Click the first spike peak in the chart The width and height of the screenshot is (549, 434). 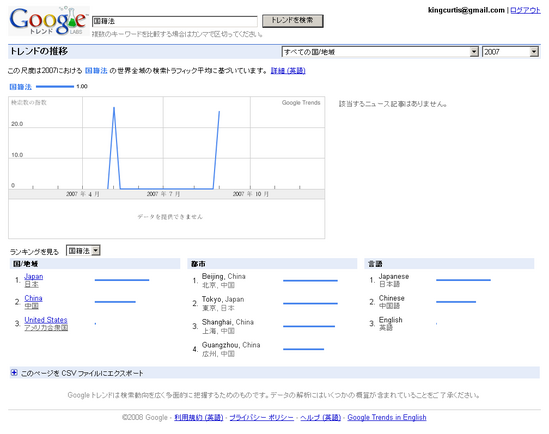point(114,108)
